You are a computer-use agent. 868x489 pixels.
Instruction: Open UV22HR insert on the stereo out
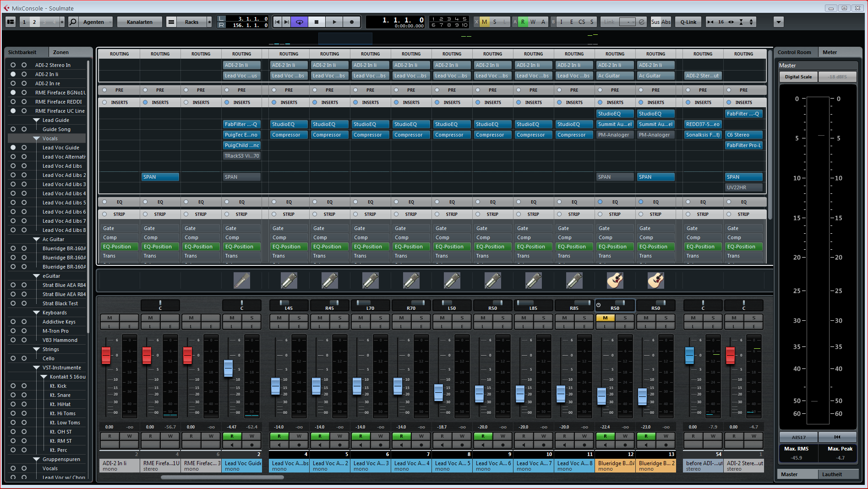[x=744, y=187]
